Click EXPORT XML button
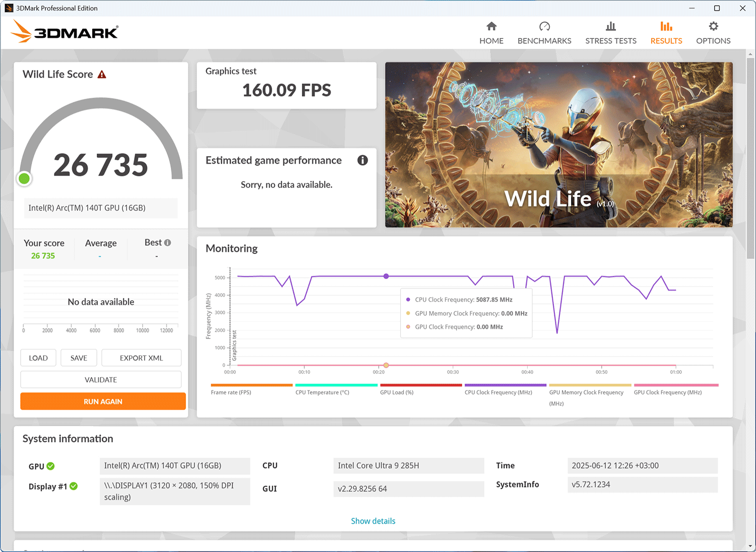 [x=141, y=358]
